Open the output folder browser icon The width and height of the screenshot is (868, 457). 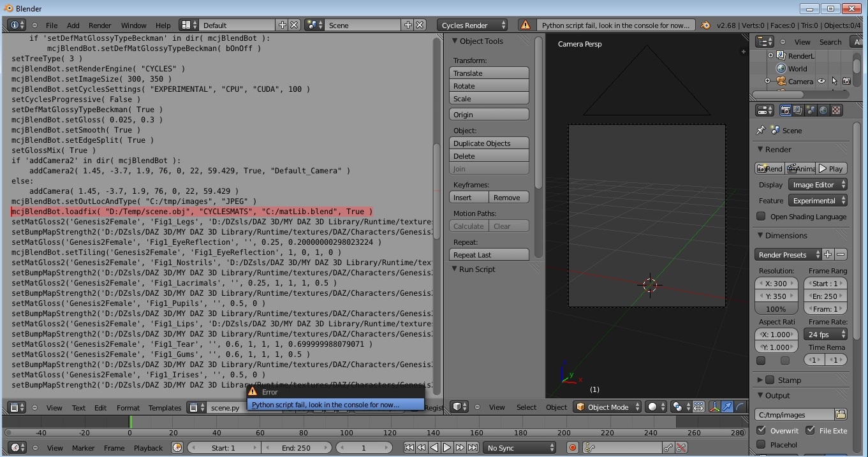840,414
